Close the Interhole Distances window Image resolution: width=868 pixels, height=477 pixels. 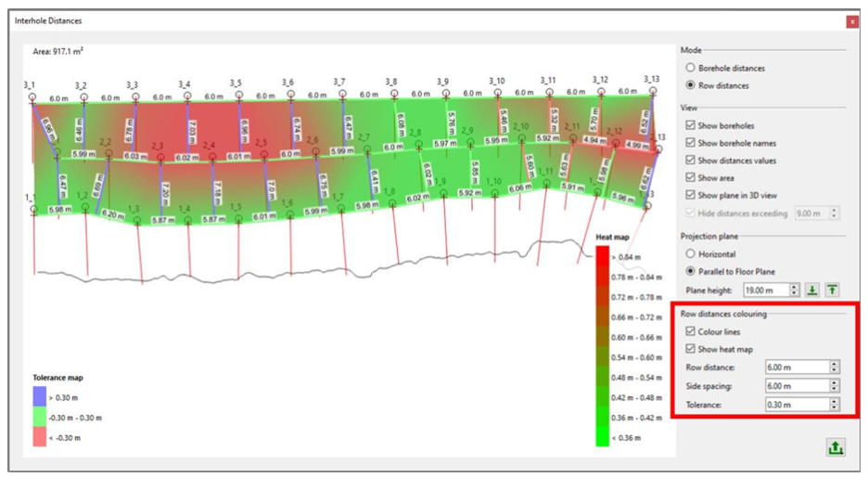[x=851, y=19]
